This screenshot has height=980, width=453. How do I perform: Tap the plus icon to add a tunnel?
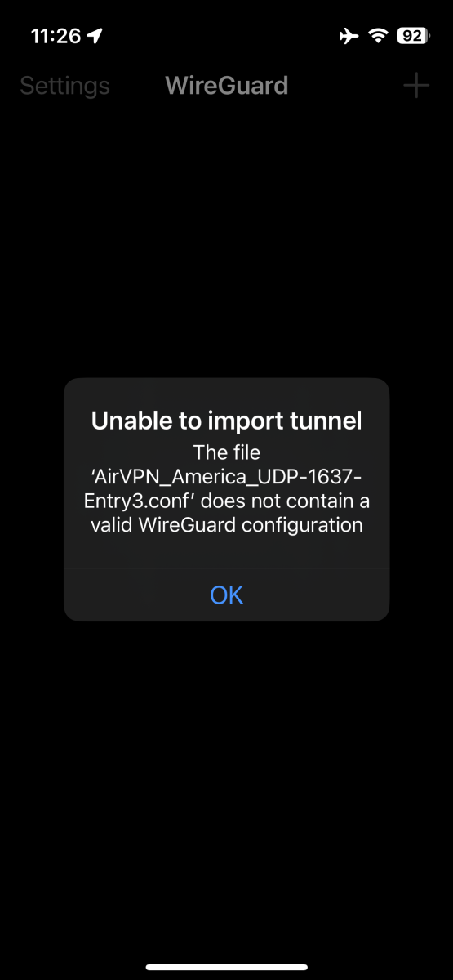click(416, 85)
